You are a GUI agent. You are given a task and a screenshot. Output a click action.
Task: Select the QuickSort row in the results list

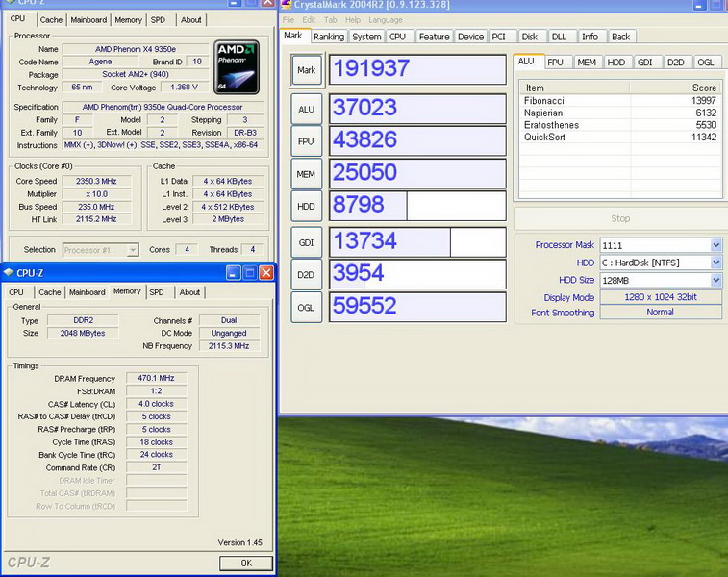click(544, 138)
